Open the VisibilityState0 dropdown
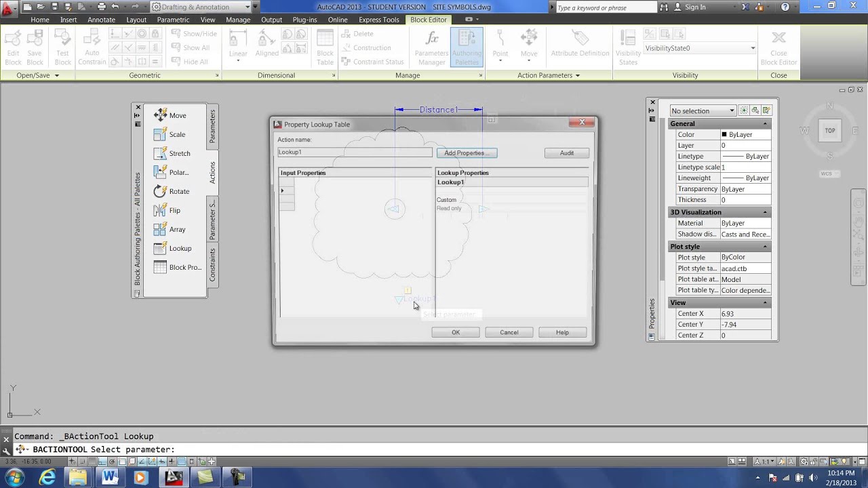 [753, 48]
